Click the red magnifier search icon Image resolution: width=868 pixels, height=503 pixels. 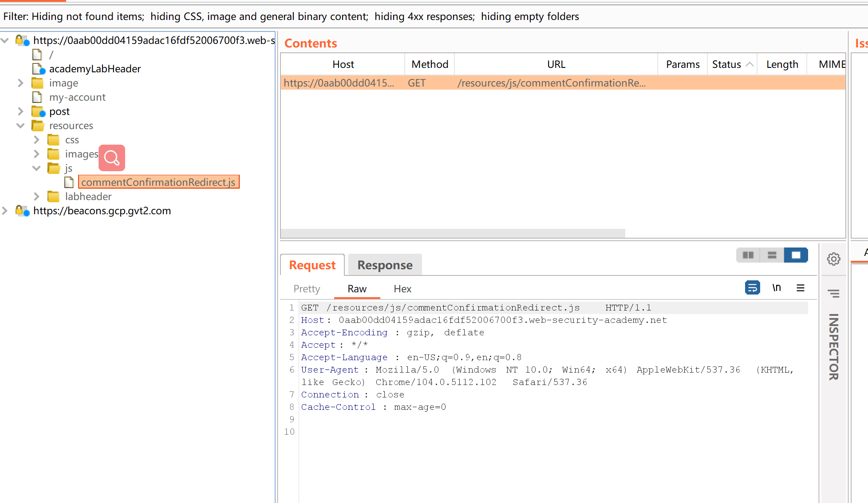coord(111,158)
